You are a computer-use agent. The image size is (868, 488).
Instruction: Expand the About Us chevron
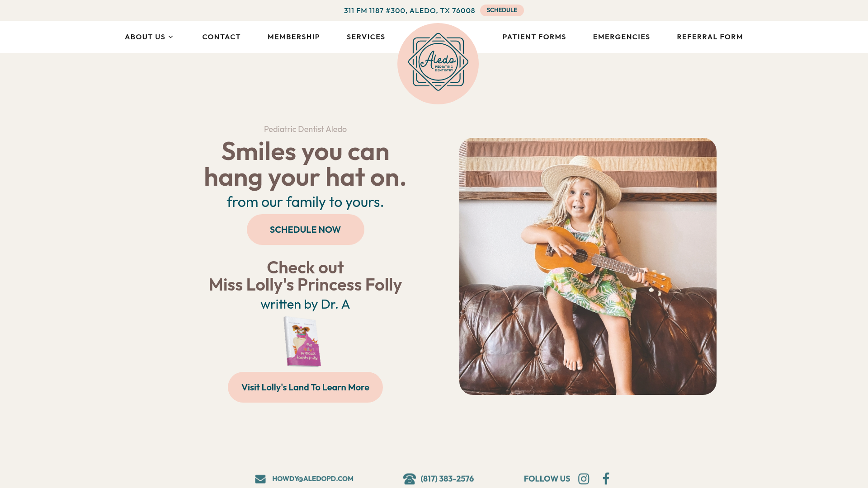(170, 37)
